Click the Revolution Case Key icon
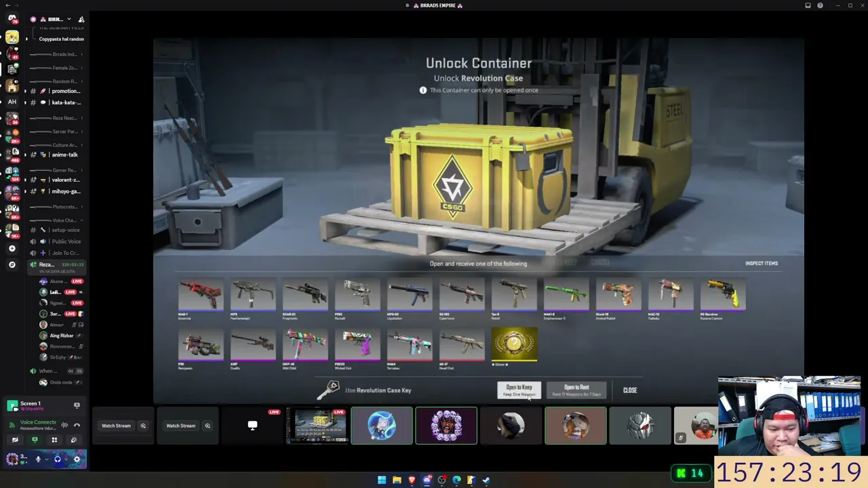The height and width of the screenshot is (488, 868). coord(329,390)
